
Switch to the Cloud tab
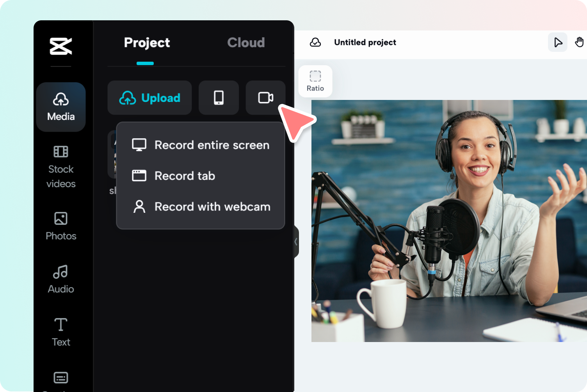pyautogui.click(x=246, y=43)
